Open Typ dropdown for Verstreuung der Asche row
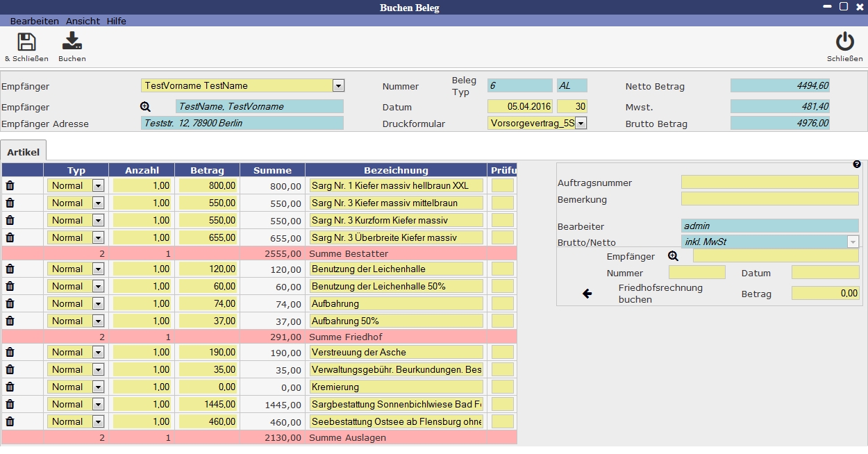This screenshot has width=868, height=454. click(x=98, y=352)
